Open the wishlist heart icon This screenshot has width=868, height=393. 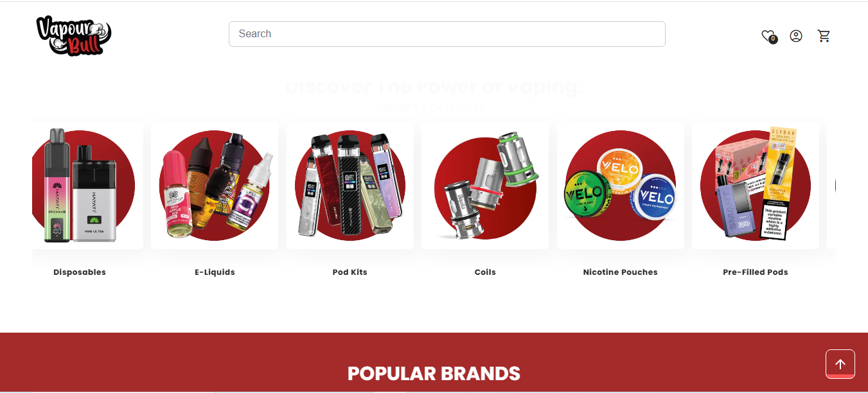(768, 36)
